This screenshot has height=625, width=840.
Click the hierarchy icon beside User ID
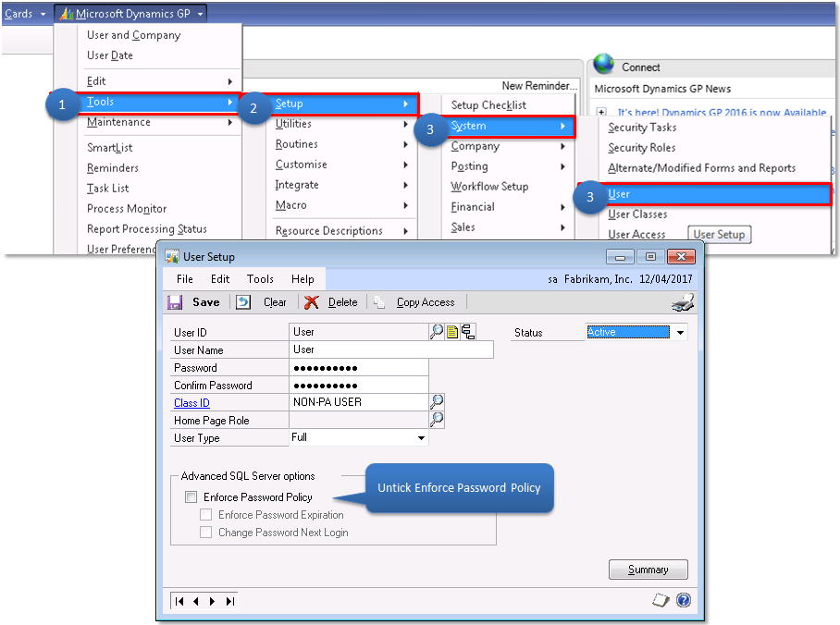468,332
